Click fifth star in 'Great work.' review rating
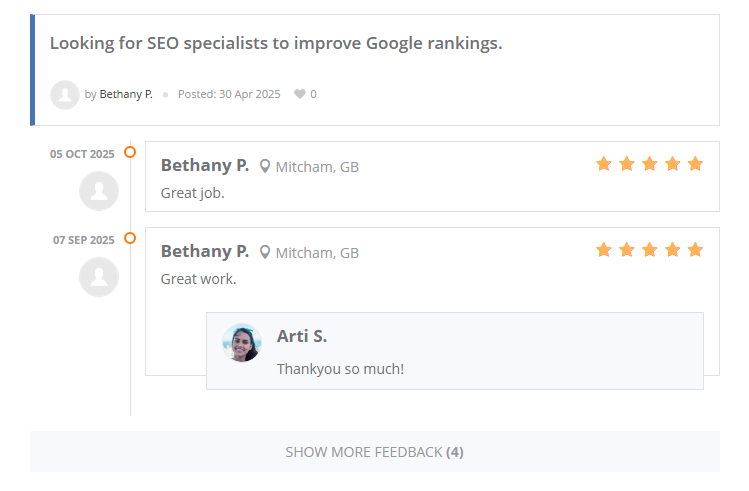The image size is (749, 491). (x=695, y=250)
